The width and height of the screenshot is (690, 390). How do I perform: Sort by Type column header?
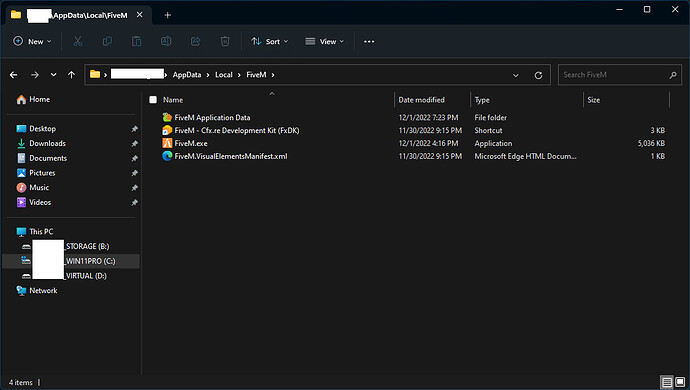[482, 100]
